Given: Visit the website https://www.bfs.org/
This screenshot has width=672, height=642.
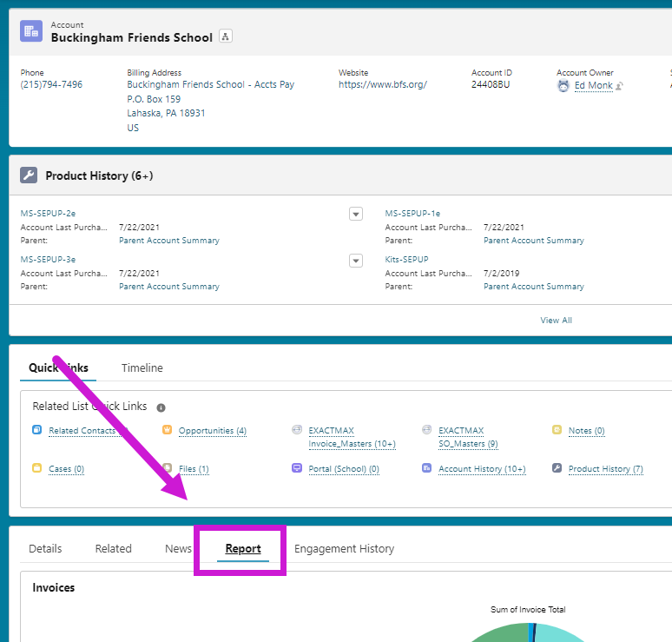Looking at the screenshot, I should (382, 84).
